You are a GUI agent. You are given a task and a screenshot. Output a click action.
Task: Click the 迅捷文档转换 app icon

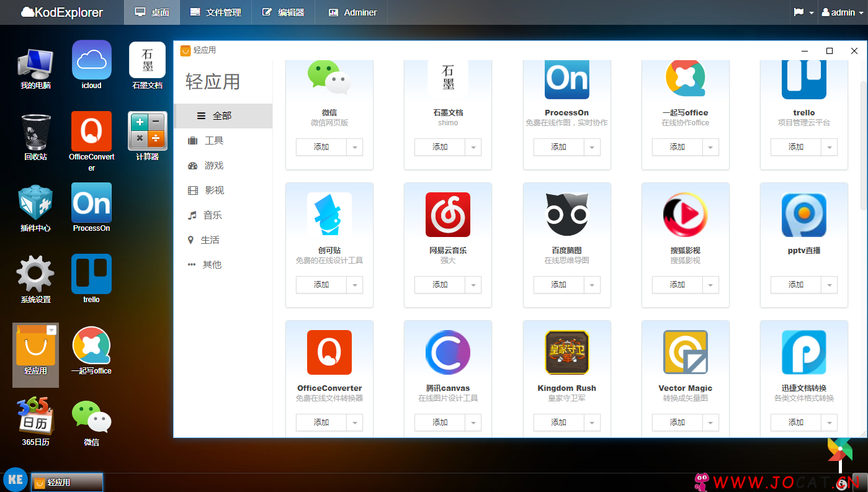[x=804, y=352]
